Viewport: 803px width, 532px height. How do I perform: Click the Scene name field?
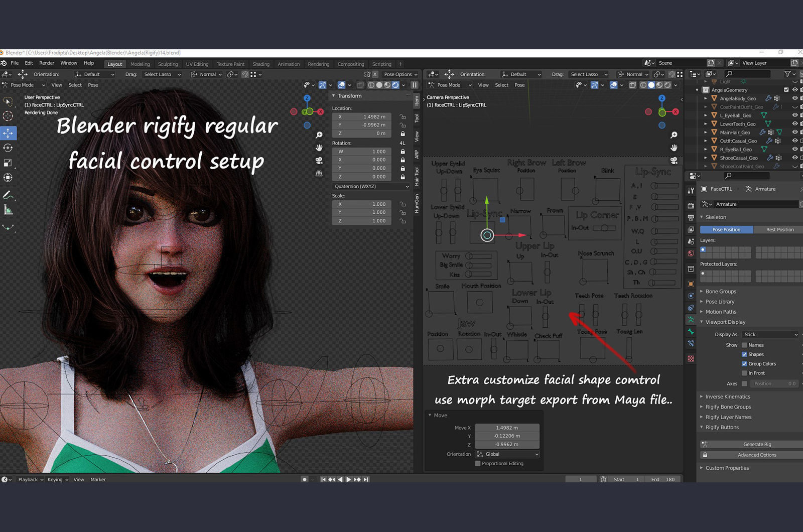681,63
